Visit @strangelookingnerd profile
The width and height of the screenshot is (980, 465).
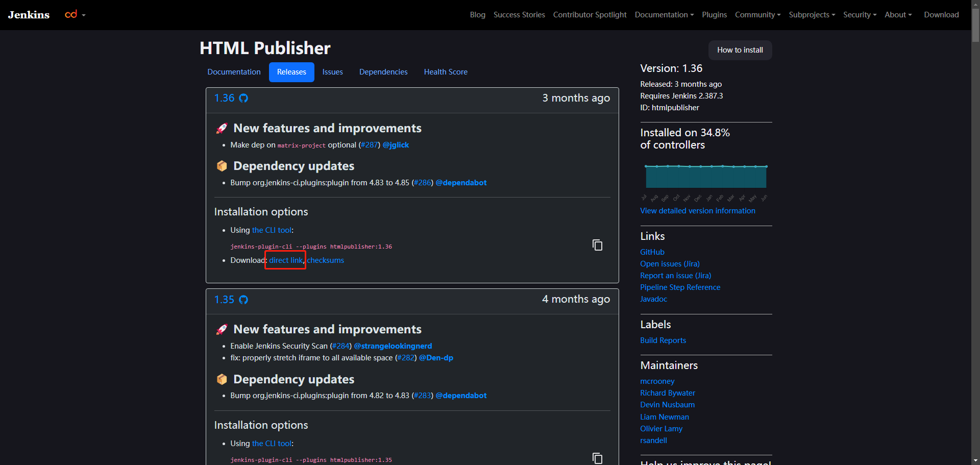click(393, 346)
